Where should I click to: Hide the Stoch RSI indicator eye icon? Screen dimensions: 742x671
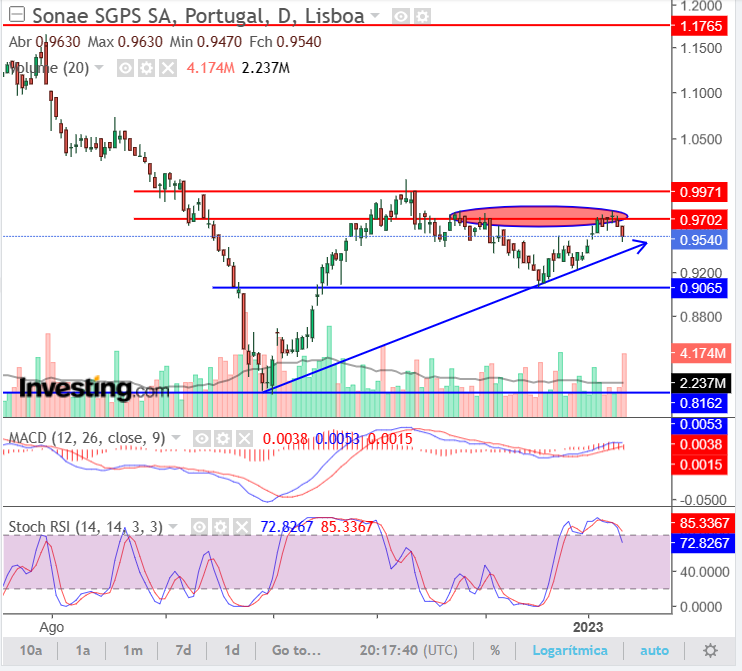200,527
